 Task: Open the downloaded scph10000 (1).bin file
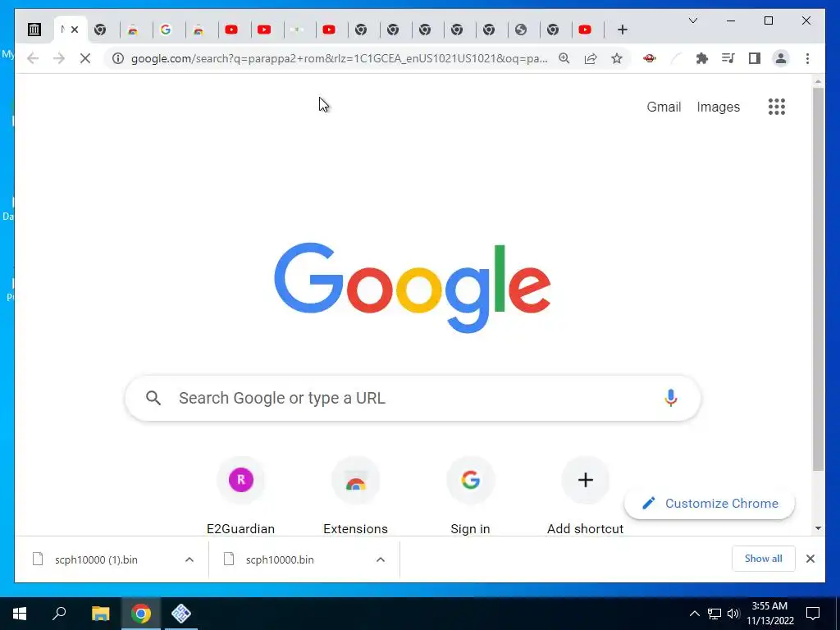pyautogui.click(x=97, y=559)
